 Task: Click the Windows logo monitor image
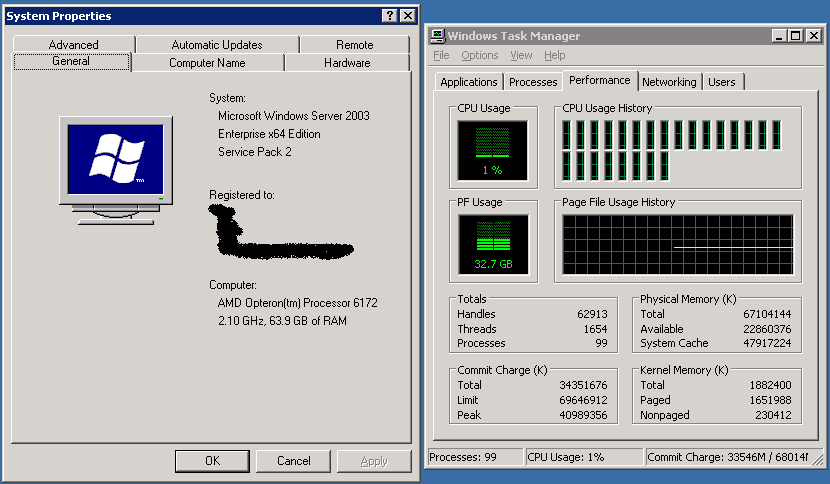[x=116, y=171]
